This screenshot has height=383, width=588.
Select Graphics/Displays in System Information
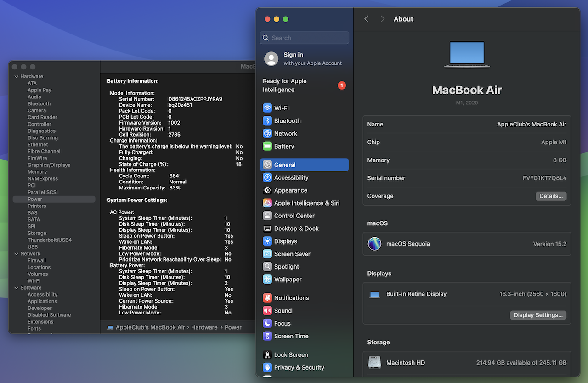(x=49, y=165)
